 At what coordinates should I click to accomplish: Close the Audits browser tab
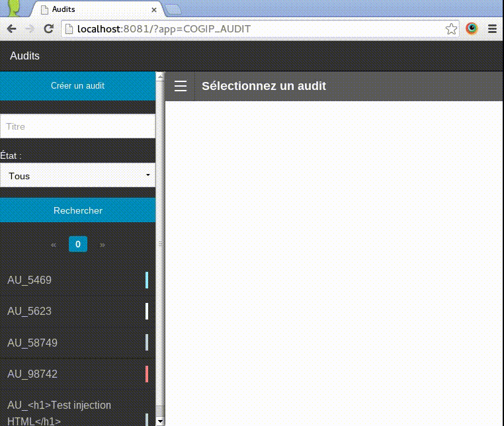pos(154,10)
